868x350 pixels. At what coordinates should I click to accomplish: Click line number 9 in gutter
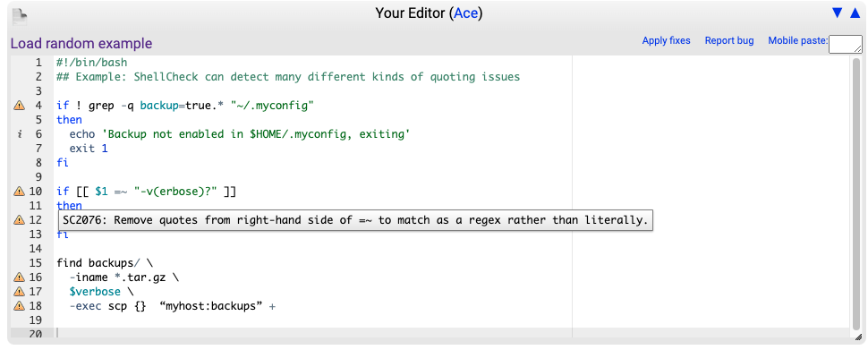(38, 177)
